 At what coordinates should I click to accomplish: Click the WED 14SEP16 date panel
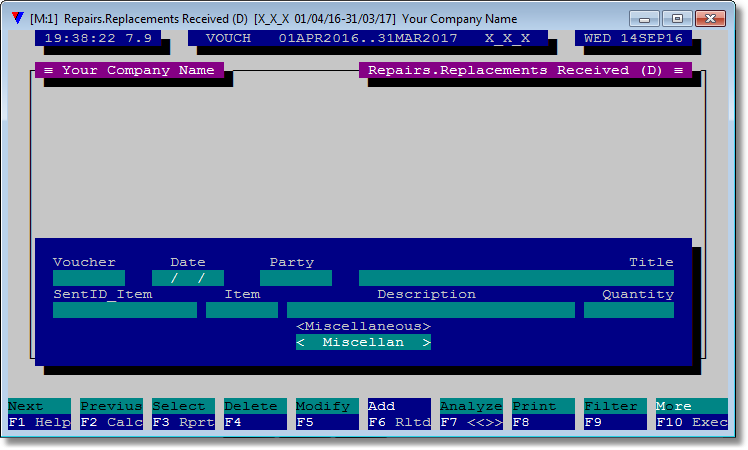click(x=633, y=38)
